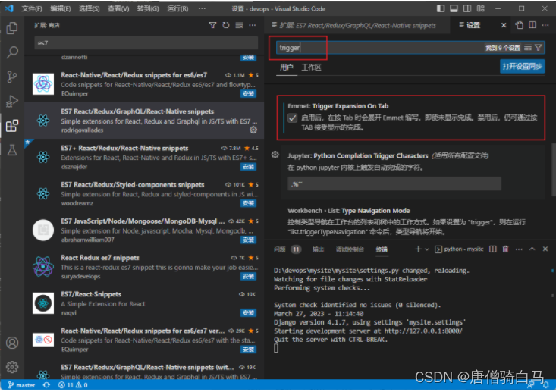
Task: Create a new terminal with plus icon
Action: tap(418, 249)
